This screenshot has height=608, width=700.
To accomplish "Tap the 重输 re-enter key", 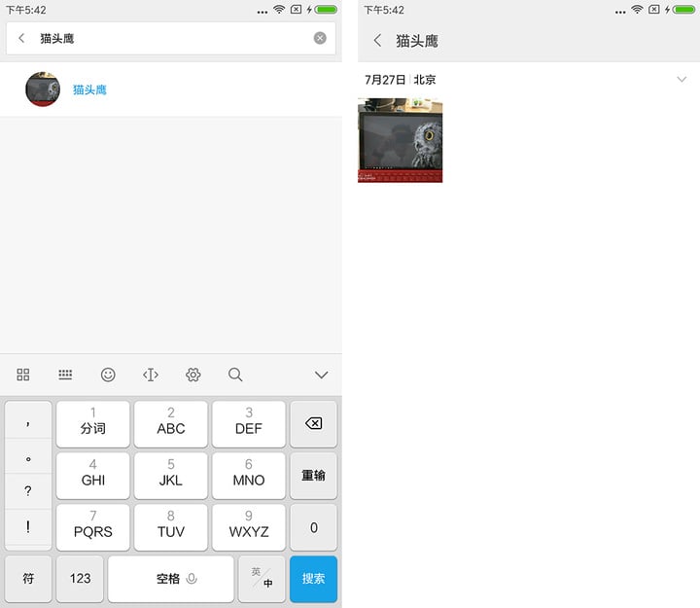I will click(313, 476).
